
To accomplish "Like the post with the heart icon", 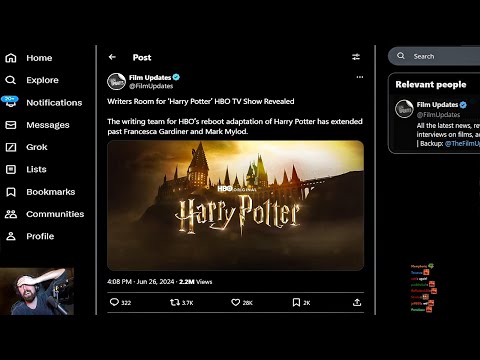I will (236, 302).
